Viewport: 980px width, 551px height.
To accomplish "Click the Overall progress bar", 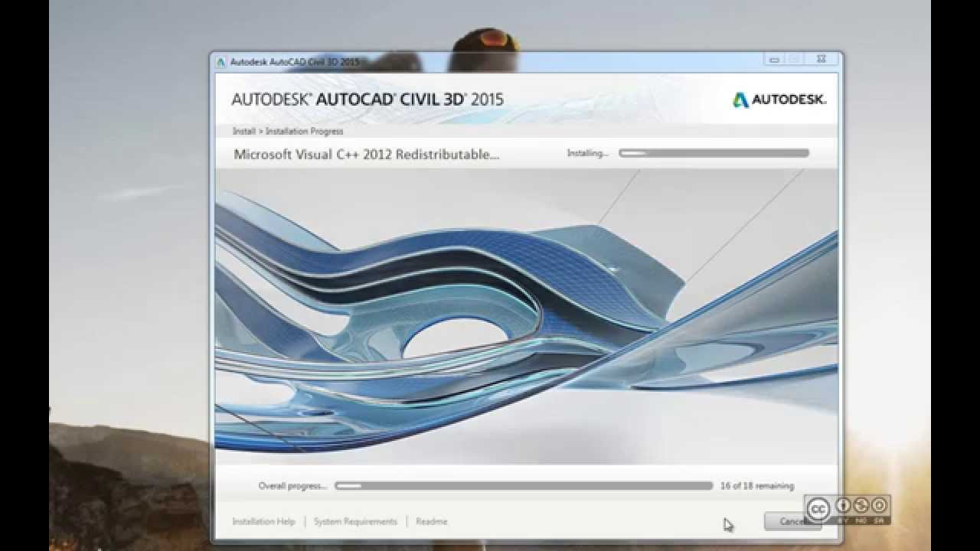I will 524,485.
